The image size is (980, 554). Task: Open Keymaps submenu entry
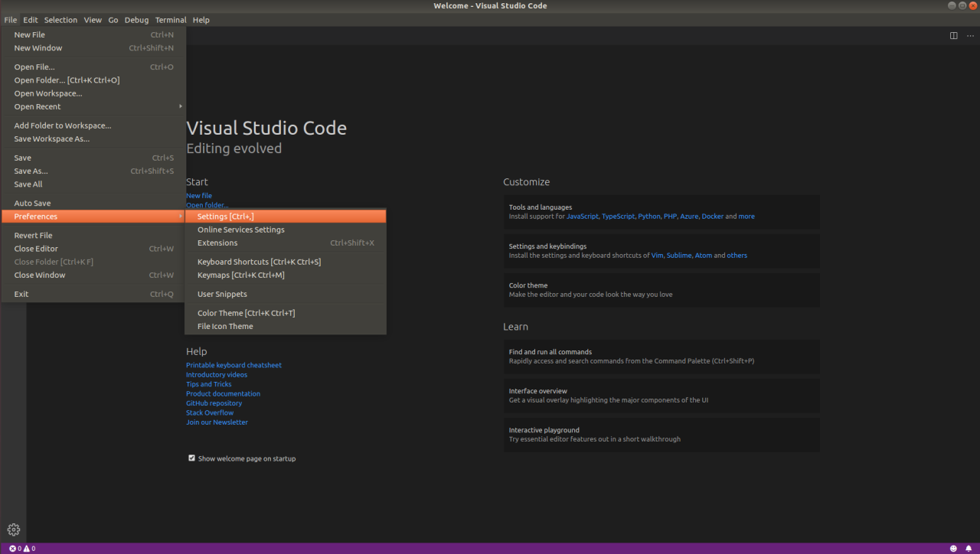tap(286, 275)
